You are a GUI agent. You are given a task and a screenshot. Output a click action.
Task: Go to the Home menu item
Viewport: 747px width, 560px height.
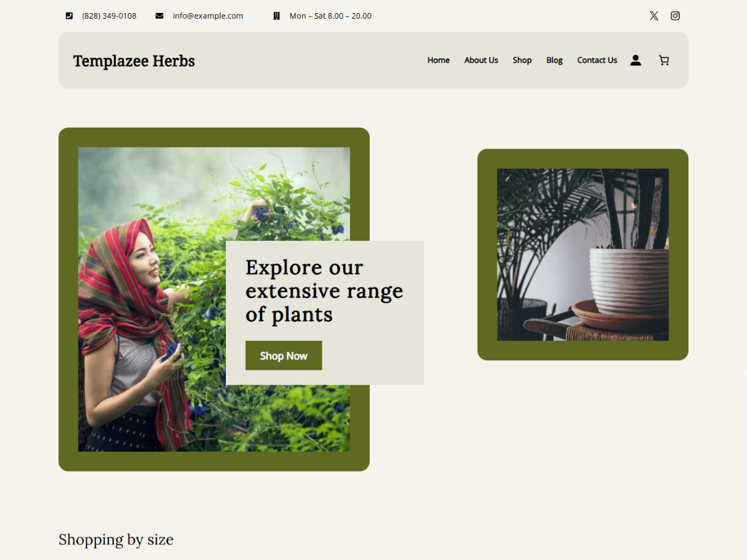coord(438,60)
